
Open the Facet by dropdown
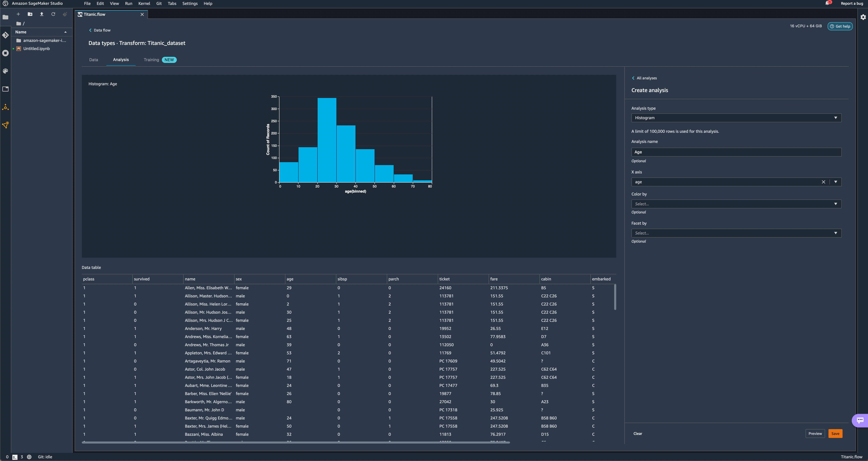(x=736, y=233)
